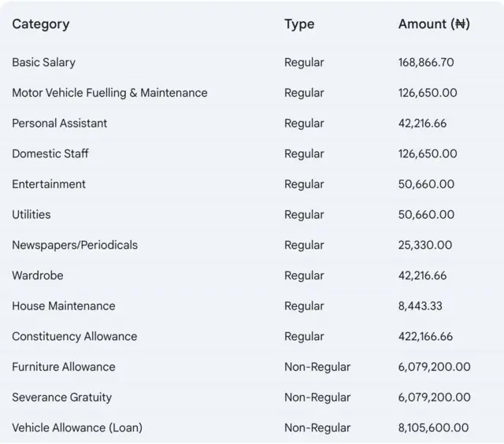Click the 25,330.00 amount cell
Image resolution: width=504 pixels, height=444 pixels.
point(425,245)
